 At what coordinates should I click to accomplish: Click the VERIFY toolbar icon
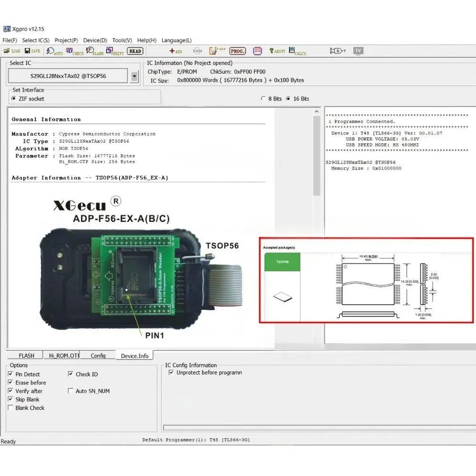[x=115, y=51]
